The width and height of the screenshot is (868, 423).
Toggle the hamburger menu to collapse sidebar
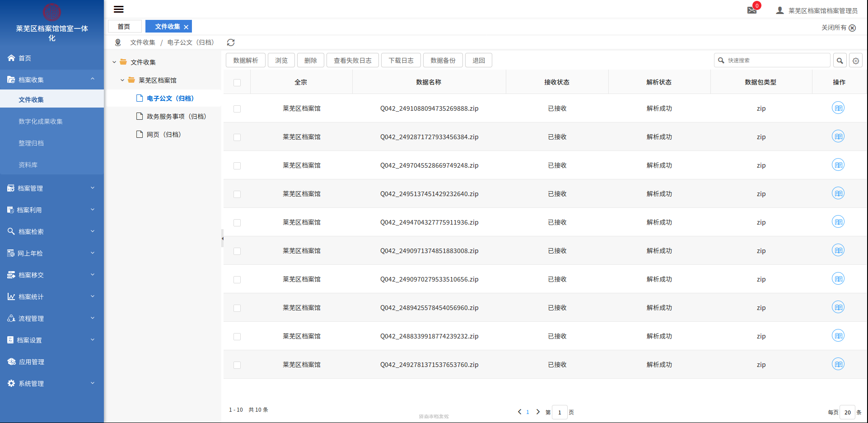point(119,9)
